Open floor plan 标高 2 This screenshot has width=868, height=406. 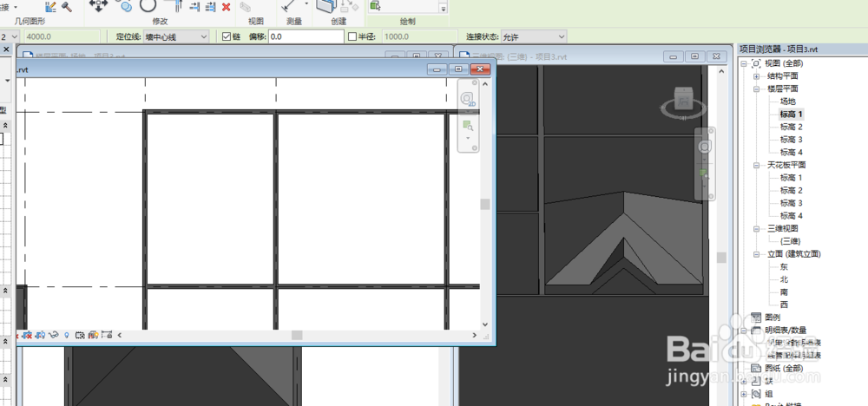coord(791,127)
